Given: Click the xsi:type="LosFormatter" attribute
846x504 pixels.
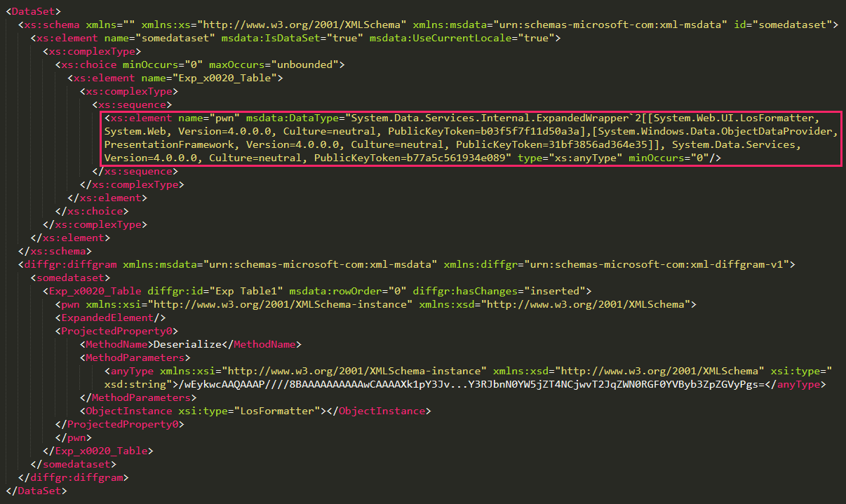Looking at the screenshot, I should [x=249, y=411].
